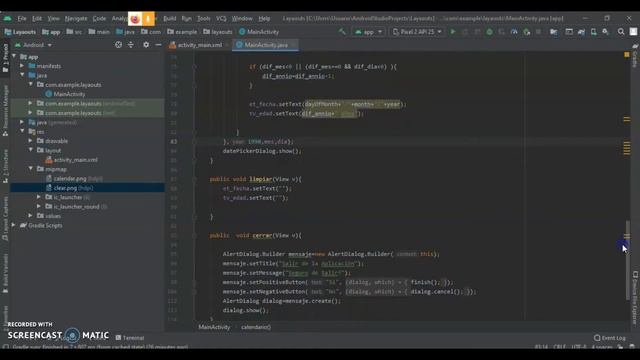Click the orange overlay icon beside Firefox
Viewport: 640px width, 360px height.
click(x=148, y=19)
